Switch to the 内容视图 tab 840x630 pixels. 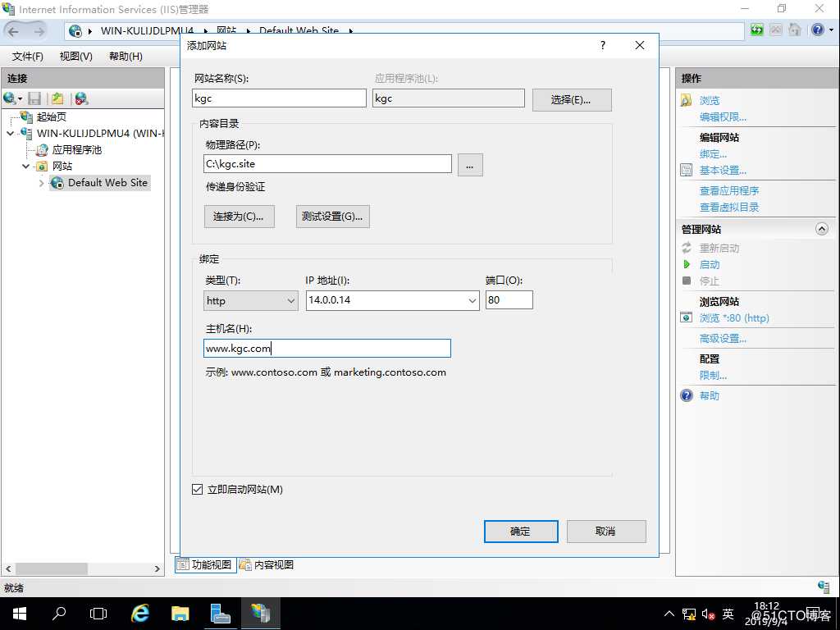coord(267,564)
